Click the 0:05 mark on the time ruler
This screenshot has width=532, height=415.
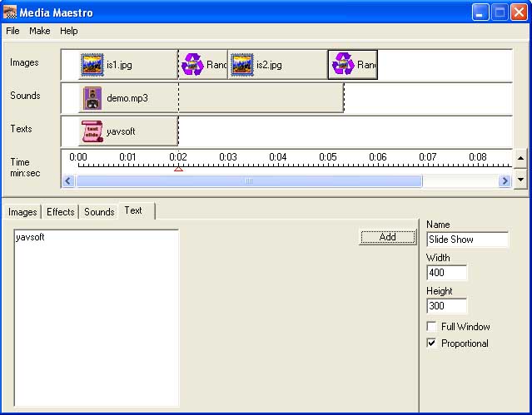pos(328,157)
